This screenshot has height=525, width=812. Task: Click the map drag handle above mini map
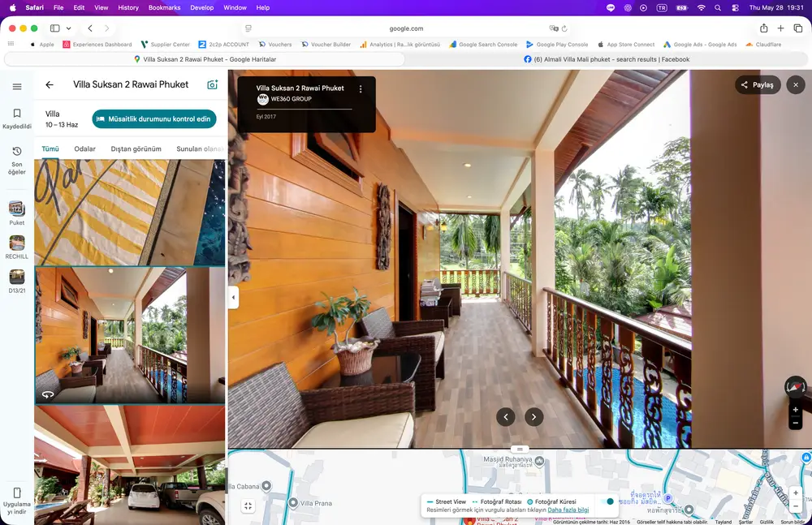[520, 449]
